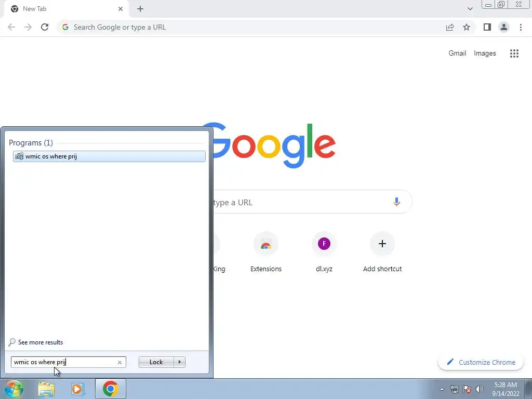Click the network tray icon
This screenshot has height=399, width=532.
(454, 389)
